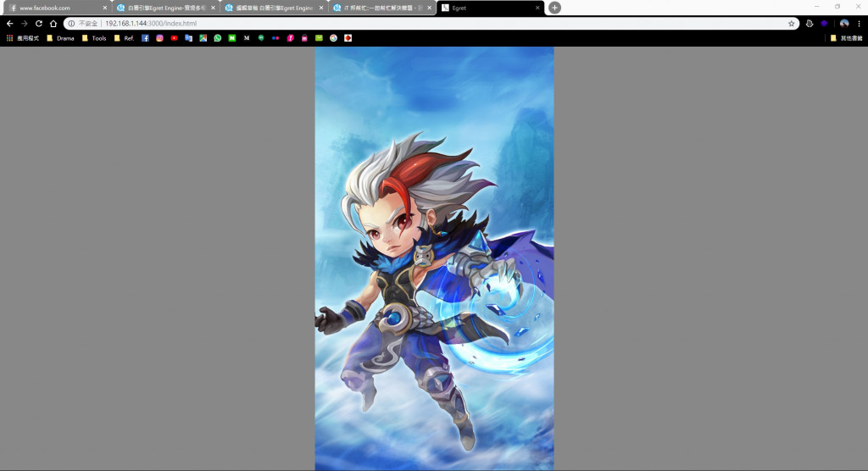Click the forward navigation arrow

click(x=25, y=23)
